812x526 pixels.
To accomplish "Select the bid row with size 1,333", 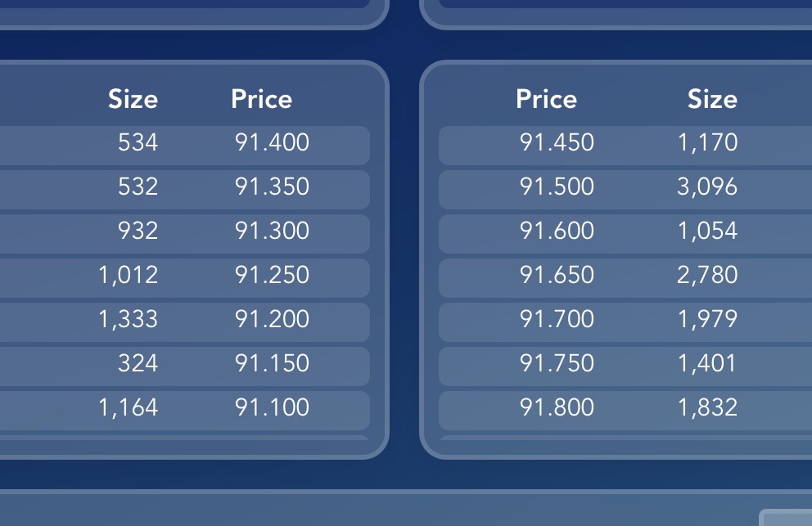I will tap(185, 322).
